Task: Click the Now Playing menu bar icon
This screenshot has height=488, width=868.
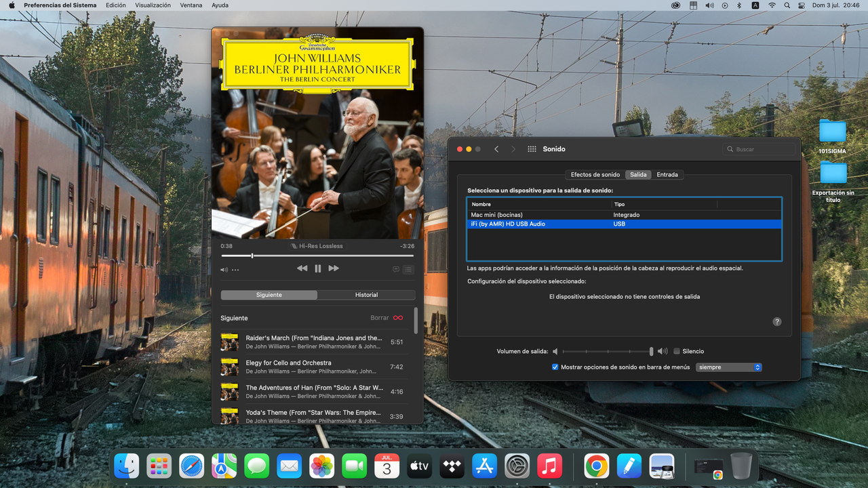Action: pyautogui.click(x=724, y=5)
